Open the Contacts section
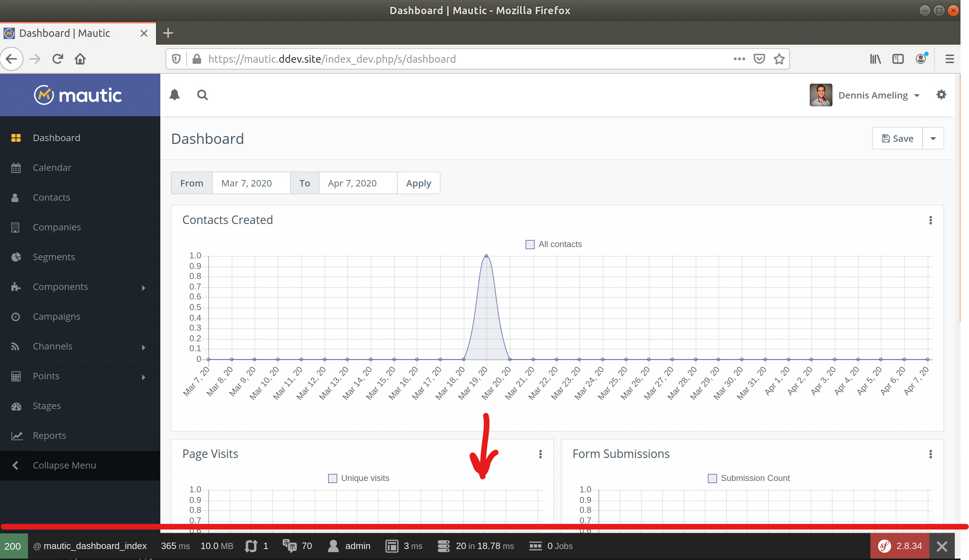The height and width of the screenshot is (560, 969). coord(52,197)
